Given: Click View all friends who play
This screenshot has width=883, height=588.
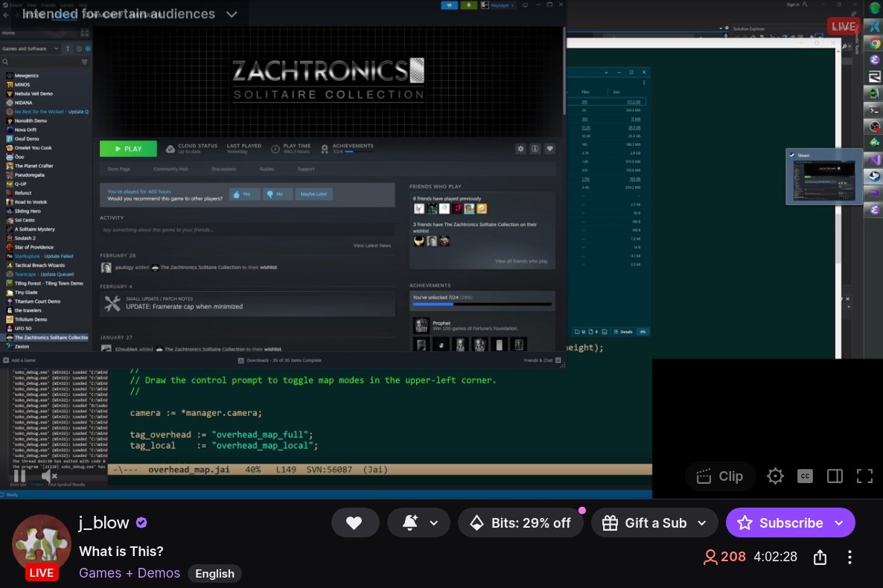Looking at the screenshot, I should (521, 261).
